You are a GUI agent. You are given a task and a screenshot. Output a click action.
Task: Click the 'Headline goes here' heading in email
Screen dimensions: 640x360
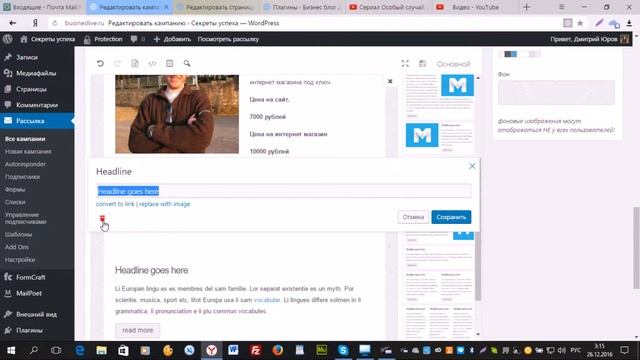point(151,270)
